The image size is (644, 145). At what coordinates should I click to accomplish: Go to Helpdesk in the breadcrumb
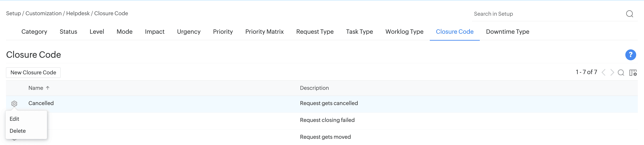click(78, 14)
